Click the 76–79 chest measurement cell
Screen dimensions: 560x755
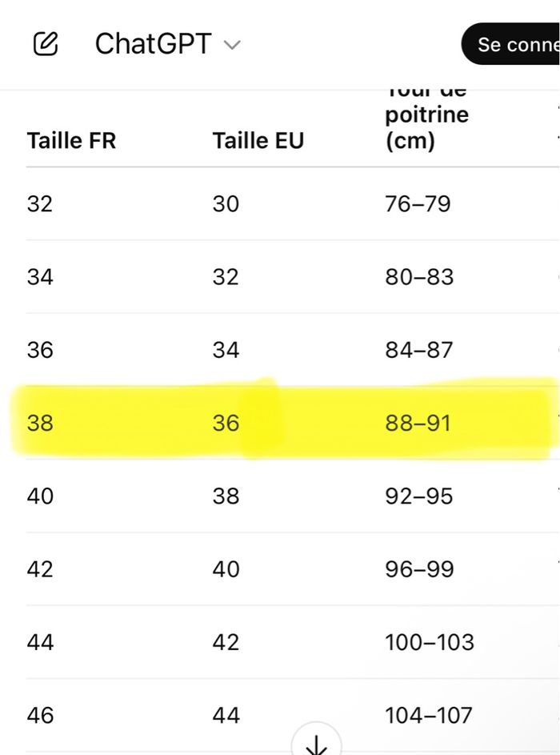click(418, 203)
